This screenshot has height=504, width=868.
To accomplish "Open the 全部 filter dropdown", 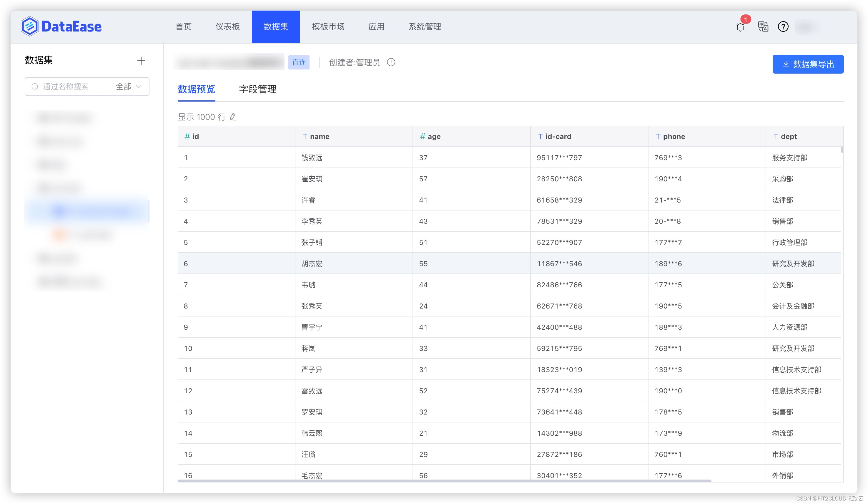I will click(129, 87).
